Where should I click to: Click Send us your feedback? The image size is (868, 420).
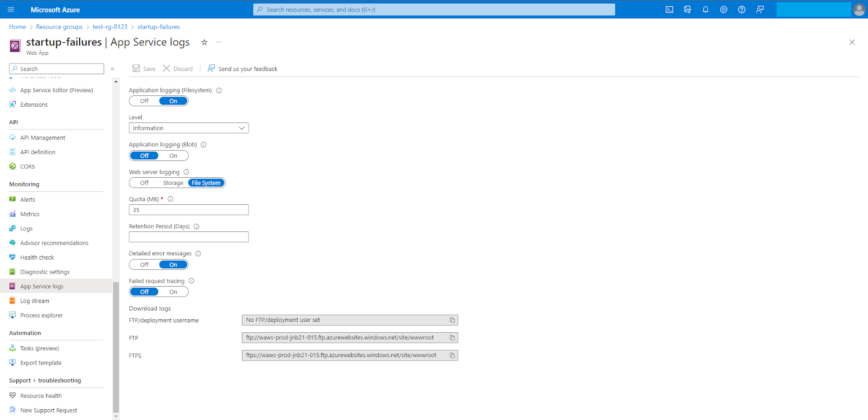[242, 69]
